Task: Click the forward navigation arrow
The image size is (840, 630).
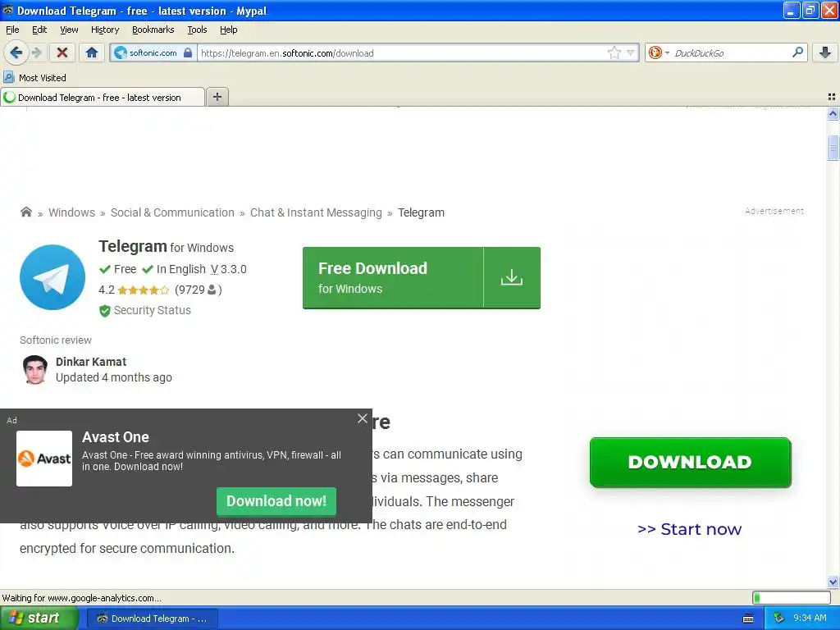Action: click(36, 52)
